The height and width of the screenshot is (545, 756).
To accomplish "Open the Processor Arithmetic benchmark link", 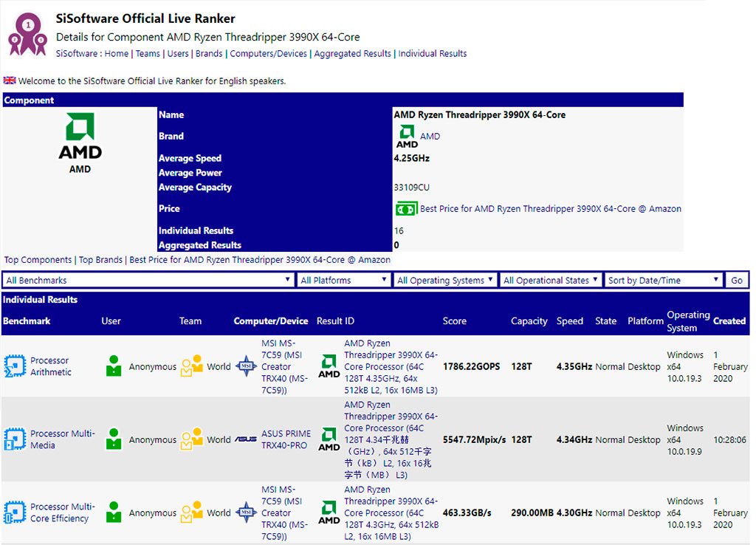I will tap(50, 366).
